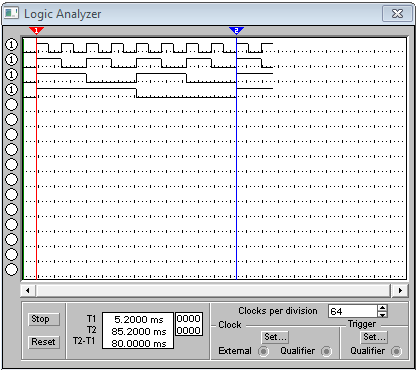
Task: Click the Logic Analyzer title bar icon
Action: pyautogui.click(x=11, y=13)
